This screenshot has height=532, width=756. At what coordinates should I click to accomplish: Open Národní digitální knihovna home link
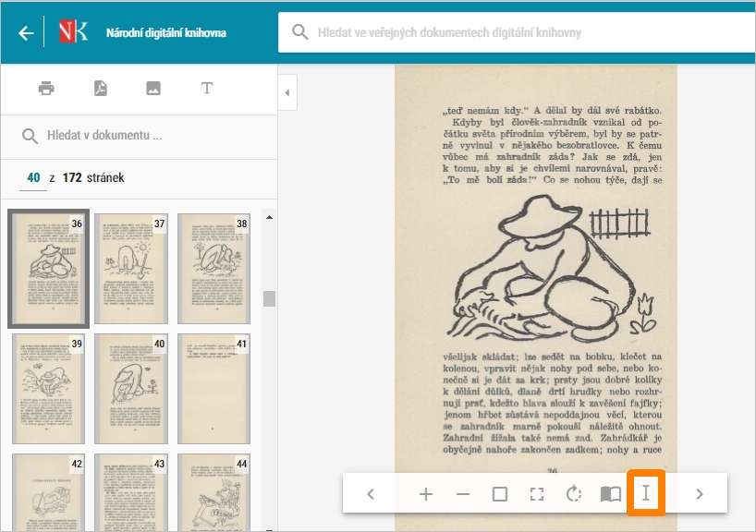click(x=165, y=32)
